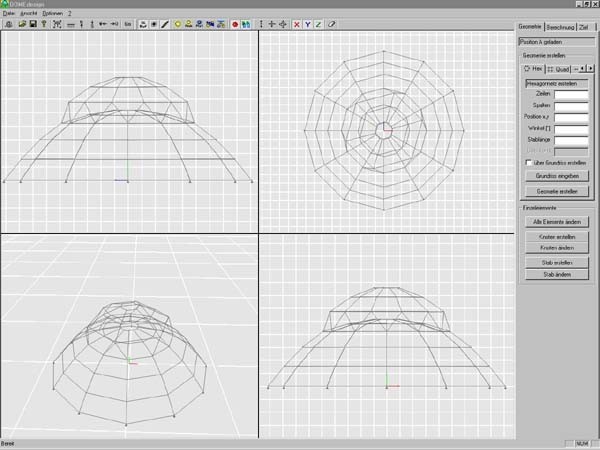Click the eraser icon in toolbar
Image resolution: width=600 pixels, height=450 pixels.
click(x=332, y=23)
